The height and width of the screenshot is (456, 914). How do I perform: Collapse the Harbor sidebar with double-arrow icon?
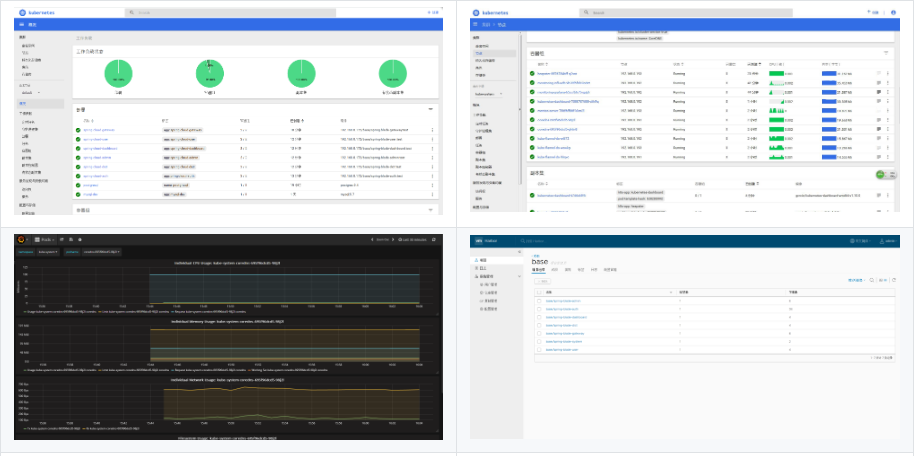pos(519,251)
